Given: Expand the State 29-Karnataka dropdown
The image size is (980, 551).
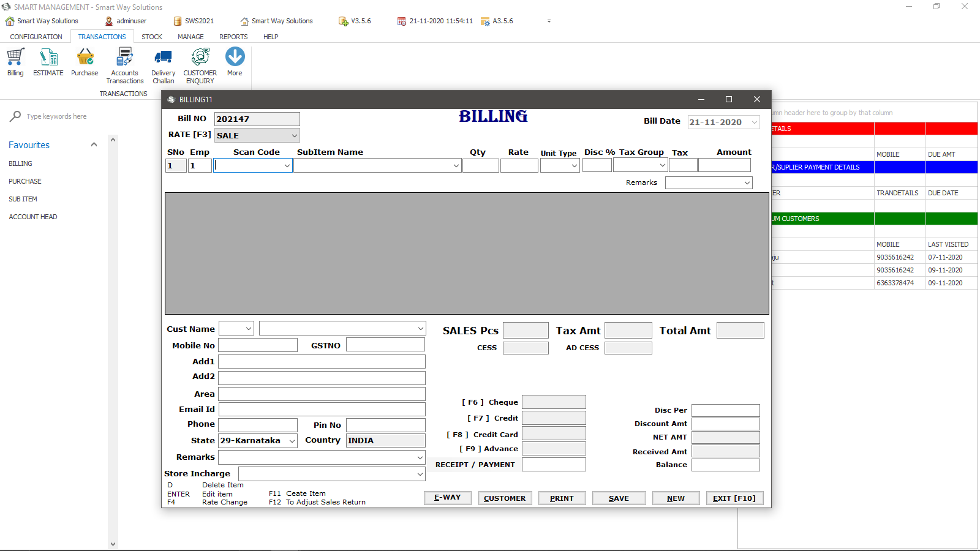Looking at the screenshot, I should (292, 441).
